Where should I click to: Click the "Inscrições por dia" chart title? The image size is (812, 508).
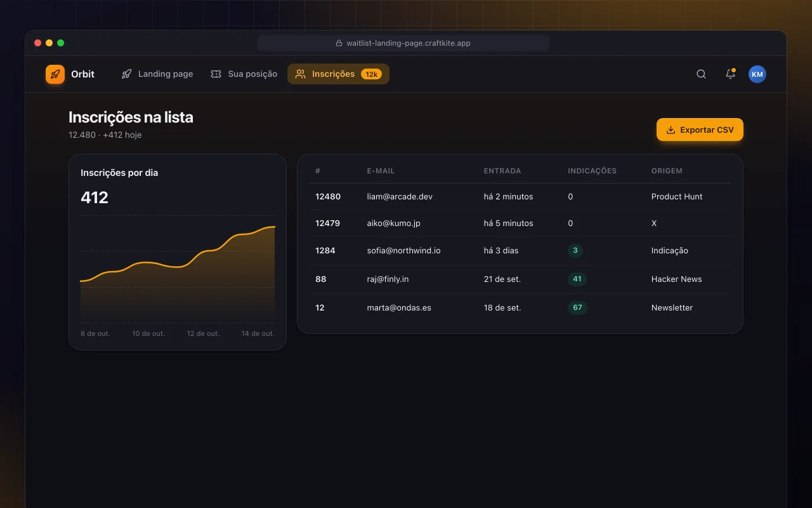tap(119, 173)
